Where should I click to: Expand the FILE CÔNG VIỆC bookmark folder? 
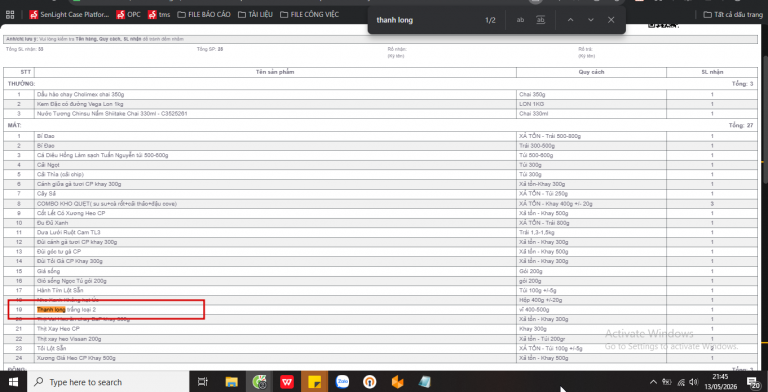pyautogui.click(x=310, y=14)
